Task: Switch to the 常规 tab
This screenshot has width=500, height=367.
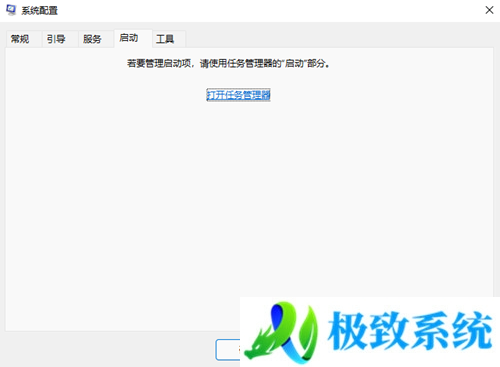Action: [x=23, y=39]
